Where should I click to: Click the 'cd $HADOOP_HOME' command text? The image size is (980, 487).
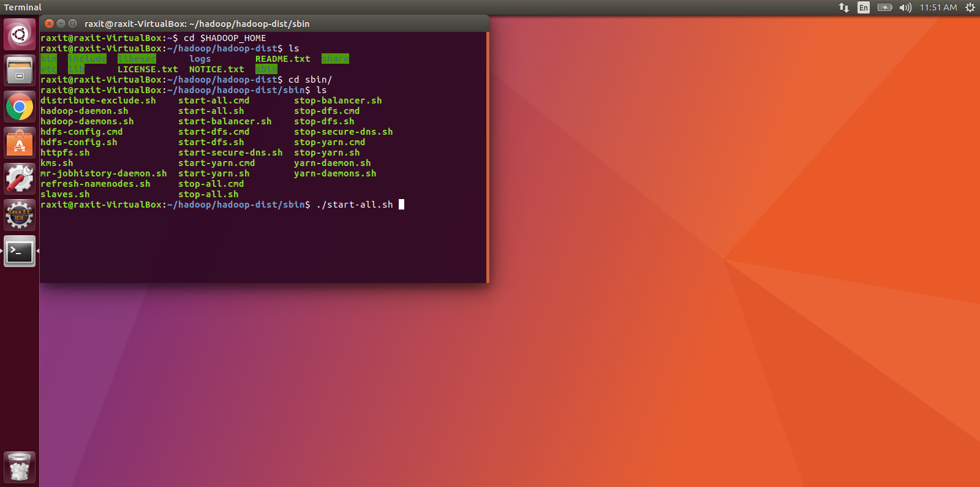[x=225, y=38]
